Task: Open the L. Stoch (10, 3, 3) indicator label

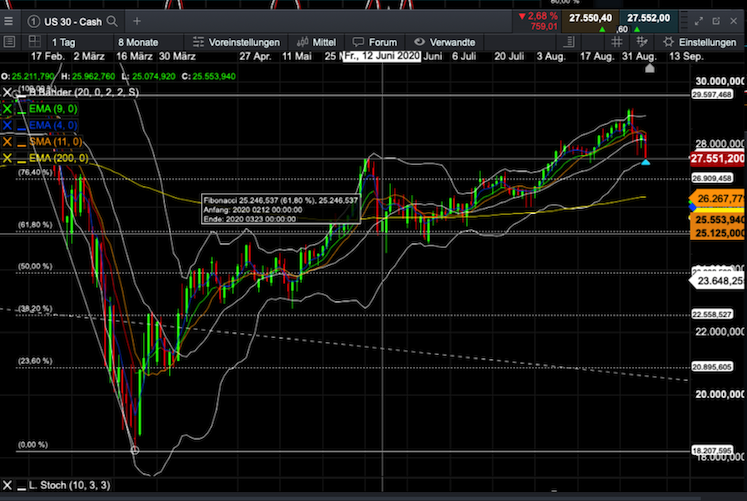Action: coord(70,485)
